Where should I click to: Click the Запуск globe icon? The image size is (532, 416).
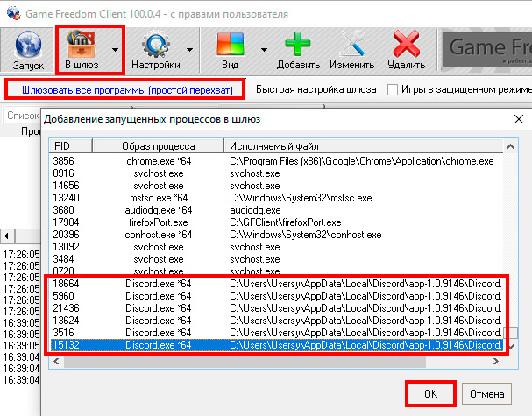tap(28, 45)
